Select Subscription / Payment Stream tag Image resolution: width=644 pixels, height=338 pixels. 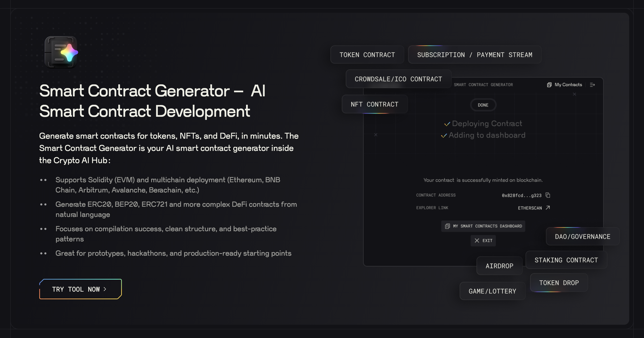tap(474, 55)
